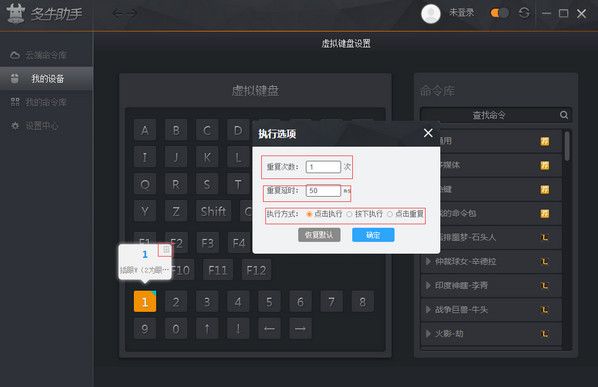This screenshot has height=387, width=598.
Task: Click the left arrow key on virtual keyboard
Action: (269, 328)
